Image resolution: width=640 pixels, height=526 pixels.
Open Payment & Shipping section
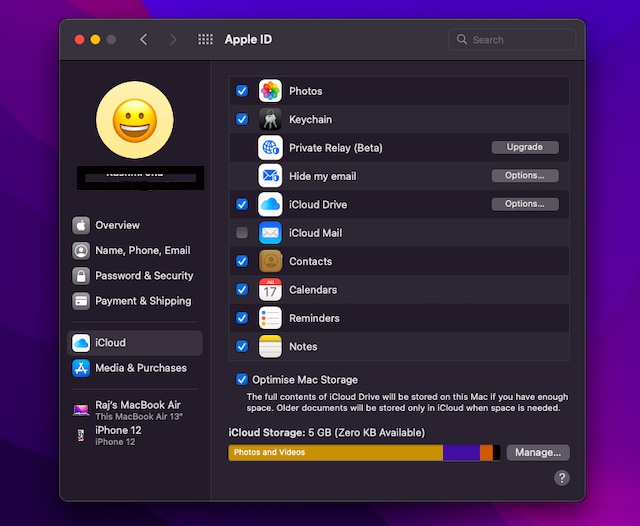[135, 301]
